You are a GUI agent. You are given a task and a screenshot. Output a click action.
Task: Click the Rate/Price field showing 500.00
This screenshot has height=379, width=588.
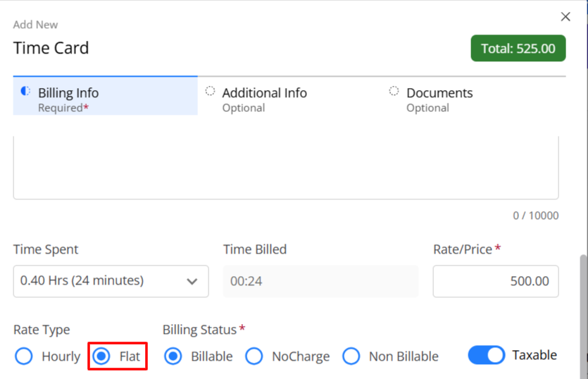pyautogui.click(x=496, y=281)
